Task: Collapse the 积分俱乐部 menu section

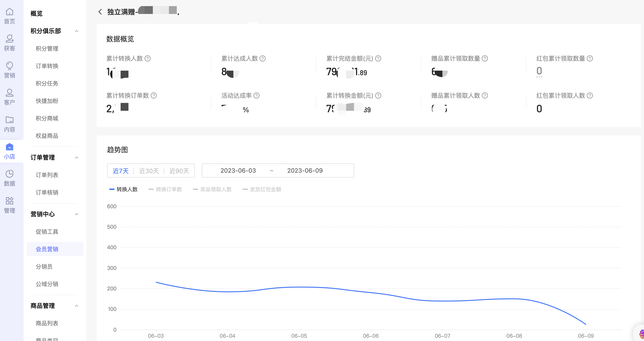Action: (x=77, y=31)
